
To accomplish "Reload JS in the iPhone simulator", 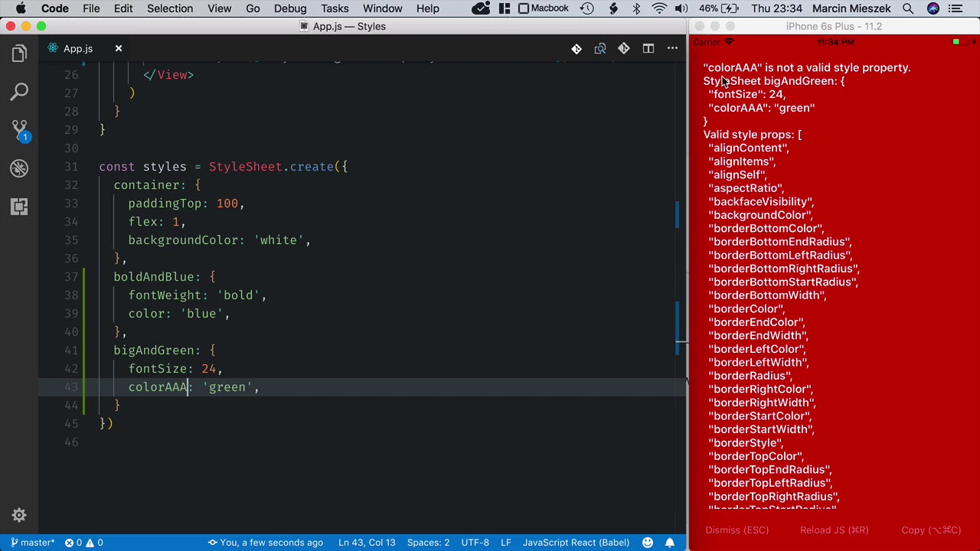I will [x=835, y=530].
